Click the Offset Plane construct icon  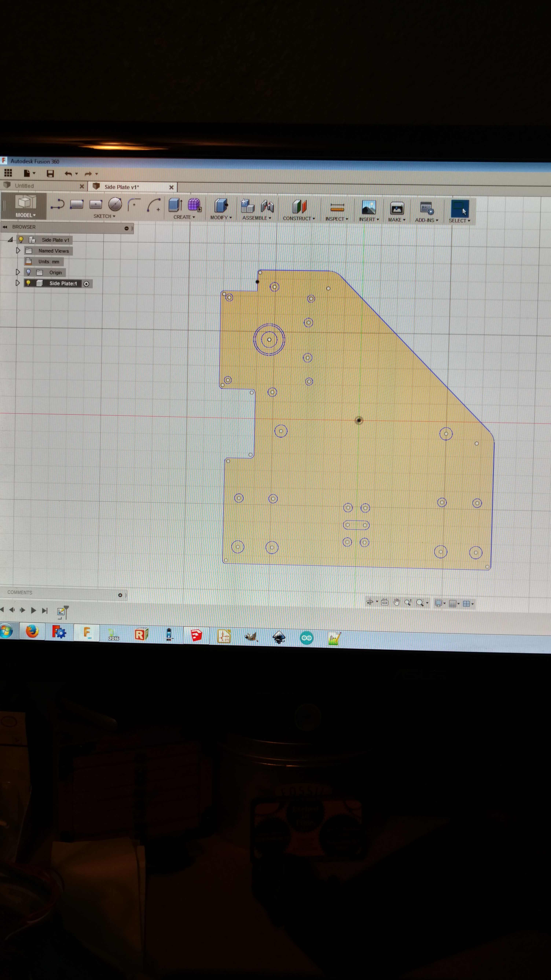(299, 206)
